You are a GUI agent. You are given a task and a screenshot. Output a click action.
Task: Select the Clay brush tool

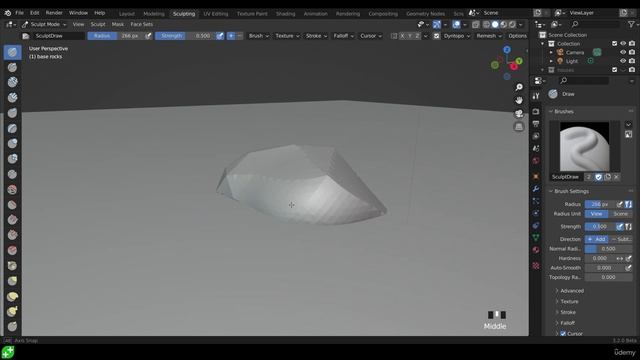pyautogui.click(x=12, y=82)
